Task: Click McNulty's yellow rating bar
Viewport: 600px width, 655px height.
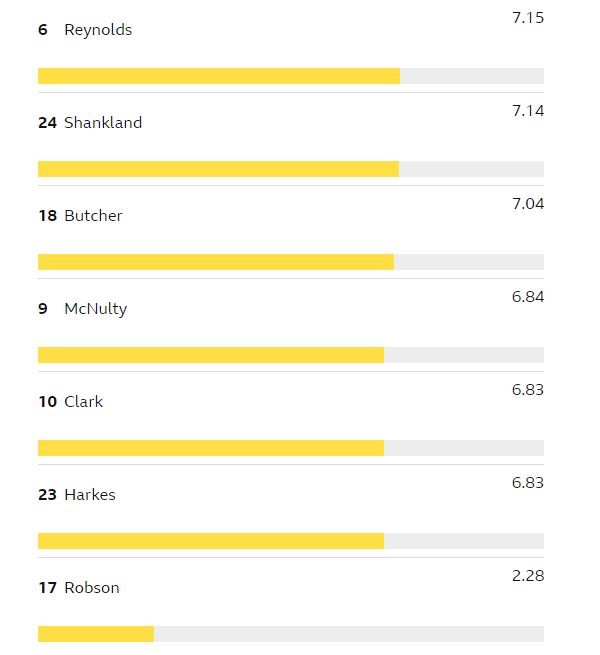Action: point(210,355)
